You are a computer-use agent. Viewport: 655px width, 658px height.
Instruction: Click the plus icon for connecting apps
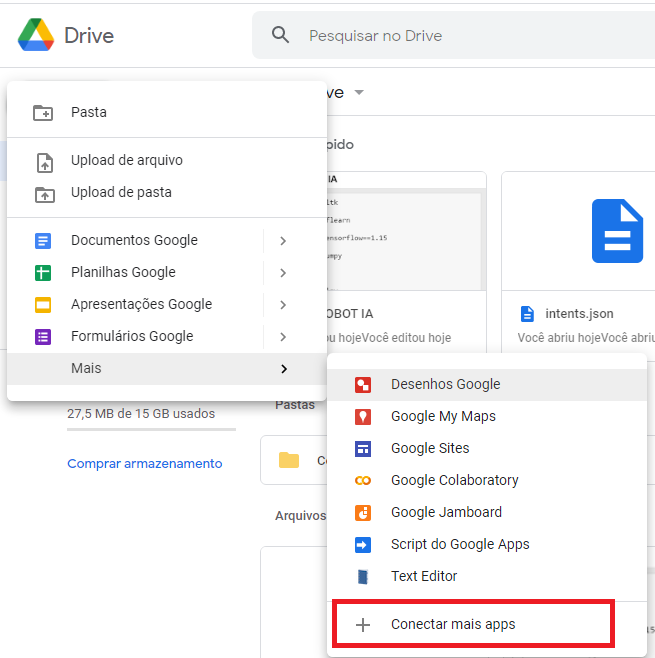[x=363, y=625]
